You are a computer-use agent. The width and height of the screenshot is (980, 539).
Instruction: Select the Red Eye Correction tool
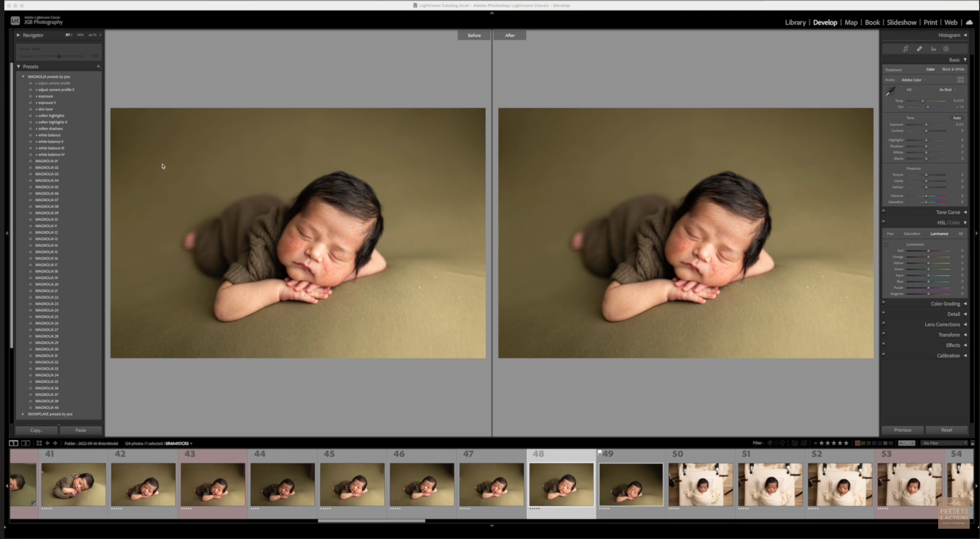[933, 49]
